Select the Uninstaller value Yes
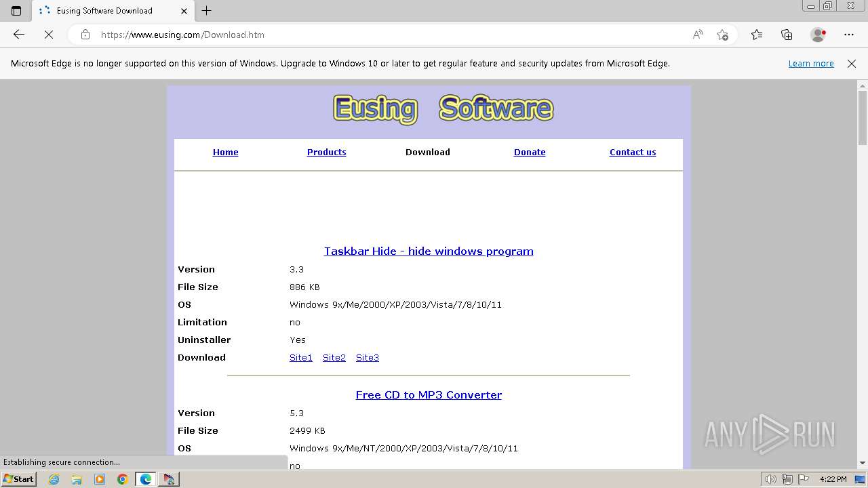Viewport: 868px width, 488px height. click(x=298, y=340)
